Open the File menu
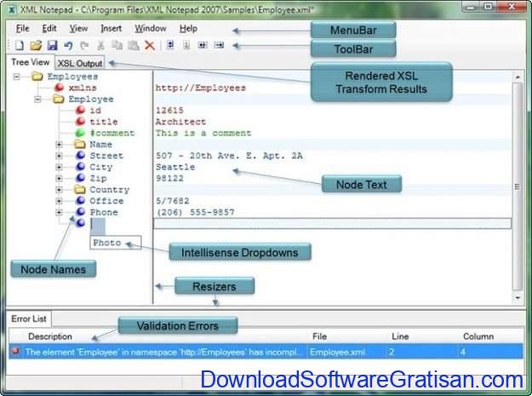The image size is (532, 396). pos(23,28)
